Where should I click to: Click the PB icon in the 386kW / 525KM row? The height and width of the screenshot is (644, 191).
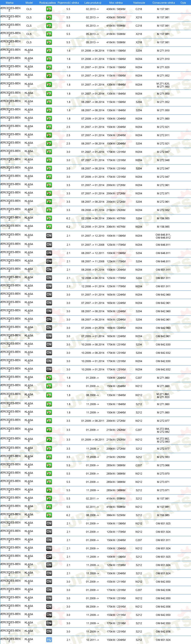[x=49, y=515]
